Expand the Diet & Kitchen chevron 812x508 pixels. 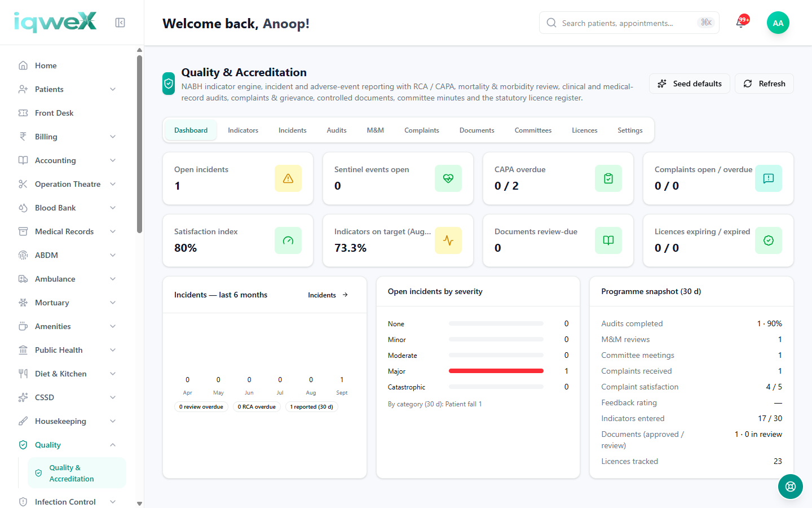(113, 374)
